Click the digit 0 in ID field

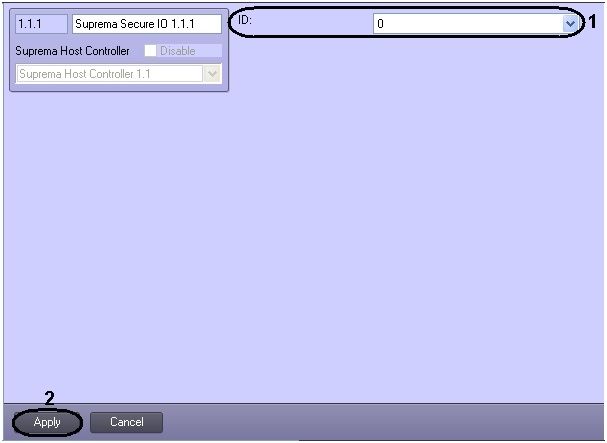(x=380, y=24)
